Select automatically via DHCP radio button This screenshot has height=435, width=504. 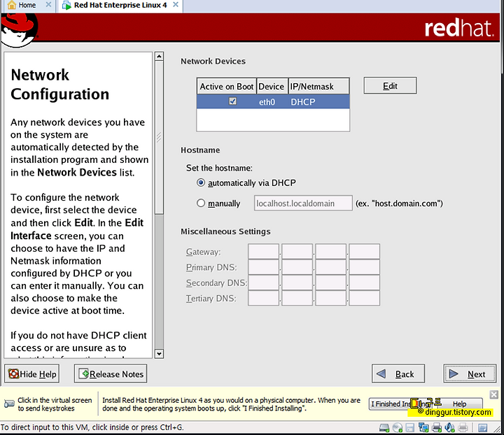[x=201, y=183]
